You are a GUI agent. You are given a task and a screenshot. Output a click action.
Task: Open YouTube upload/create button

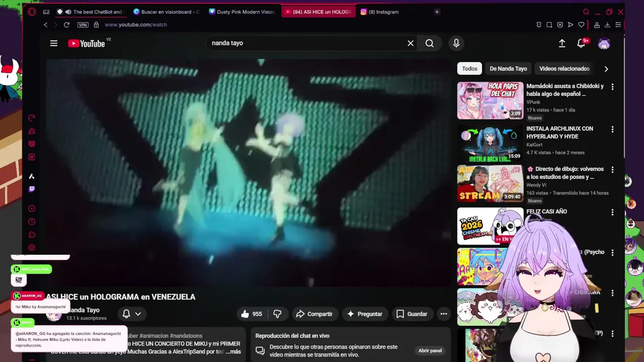click(x=562, y=44)
